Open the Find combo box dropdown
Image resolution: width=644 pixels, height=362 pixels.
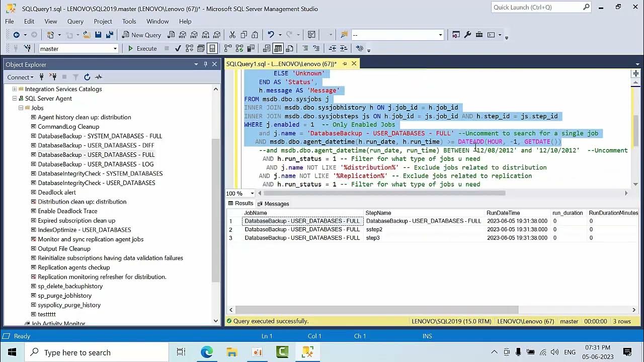coord(440,35)
